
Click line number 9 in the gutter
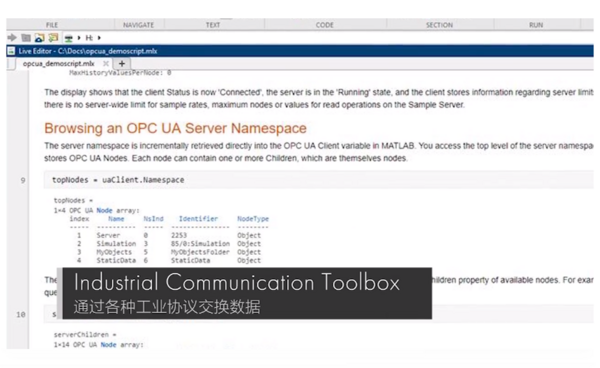pos(23,180)
